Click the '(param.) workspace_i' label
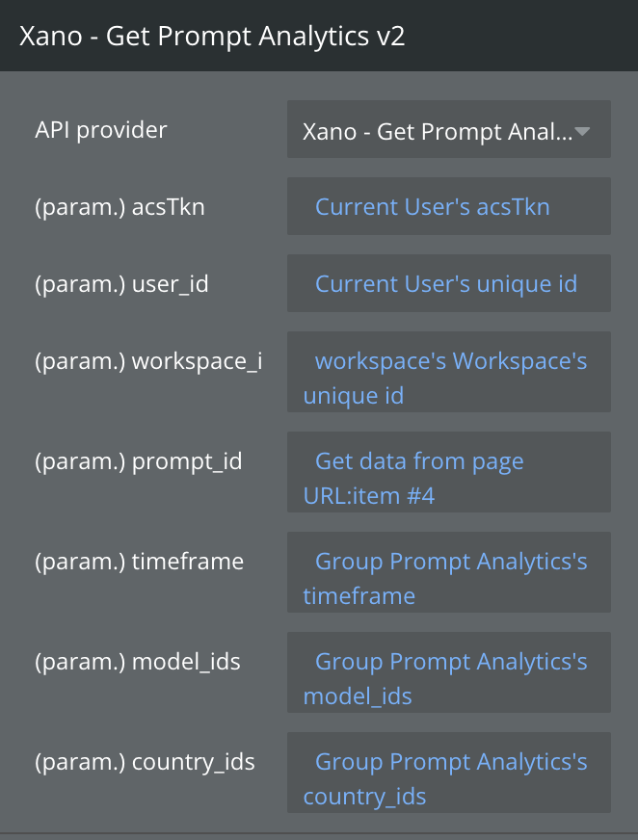The width and height of the screenshot is (638, 840). pos(148,361)
